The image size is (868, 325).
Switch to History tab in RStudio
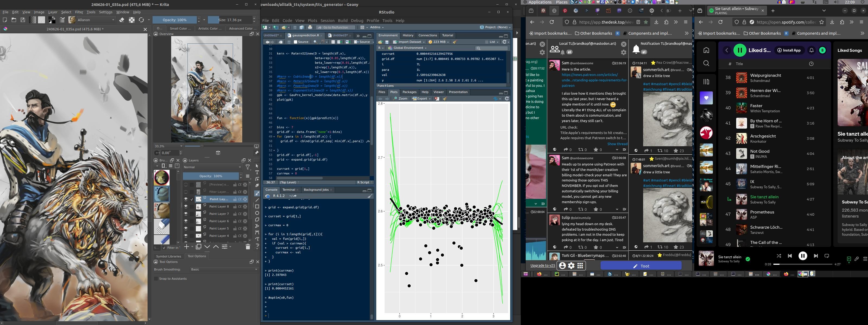(x=408, y=35)
